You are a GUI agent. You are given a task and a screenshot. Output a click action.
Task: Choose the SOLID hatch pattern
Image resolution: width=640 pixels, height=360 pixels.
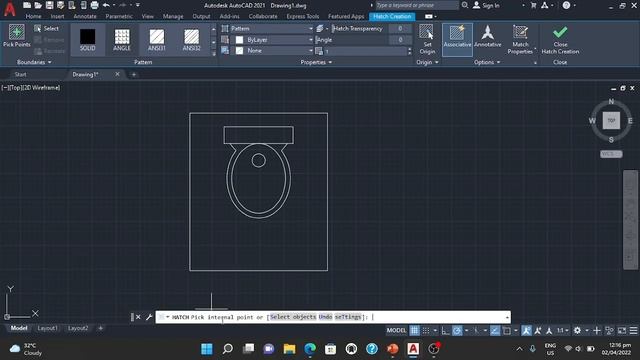(x=88, y=40)
